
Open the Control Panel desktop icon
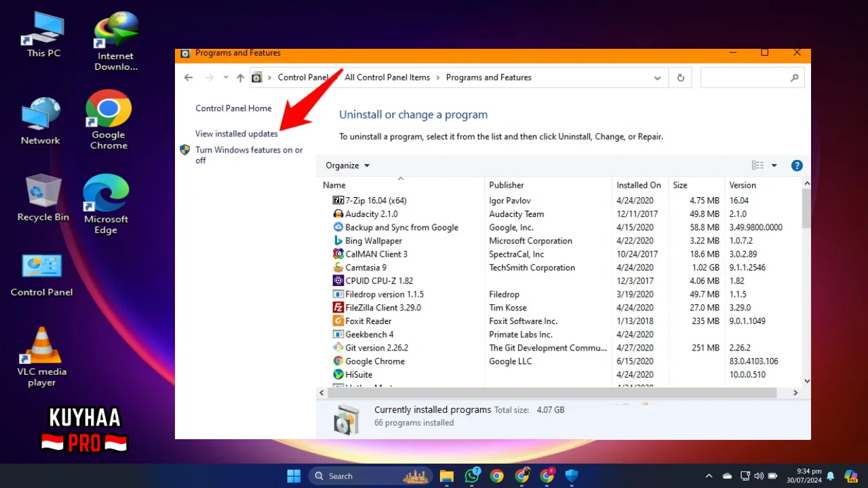[x=41, y=274]
